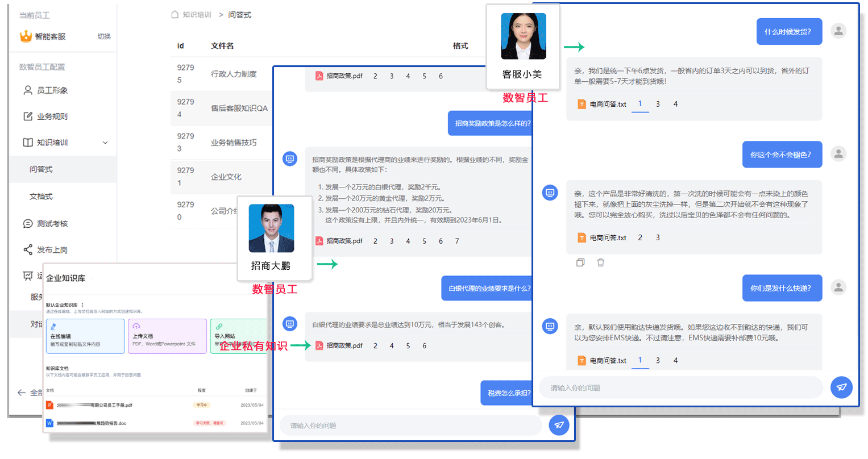This screenshot has height=459, width=868.
Task: Click the 知识培训 breadcrumb link
Action: [x=197, y=15]
